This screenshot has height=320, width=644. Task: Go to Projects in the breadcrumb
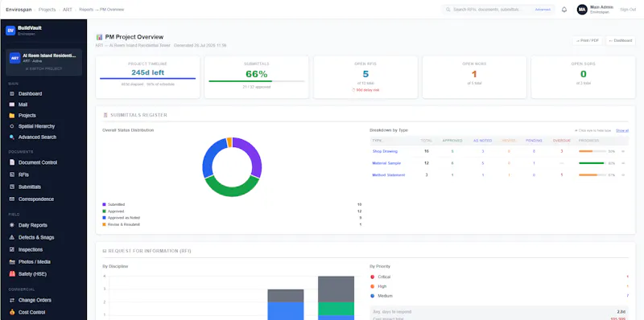point(47,10)
